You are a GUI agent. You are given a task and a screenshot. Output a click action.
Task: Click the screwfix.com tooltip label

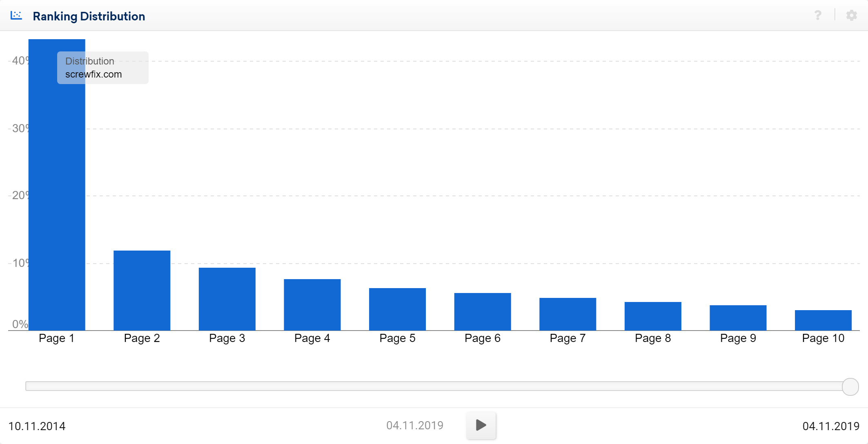93,74
